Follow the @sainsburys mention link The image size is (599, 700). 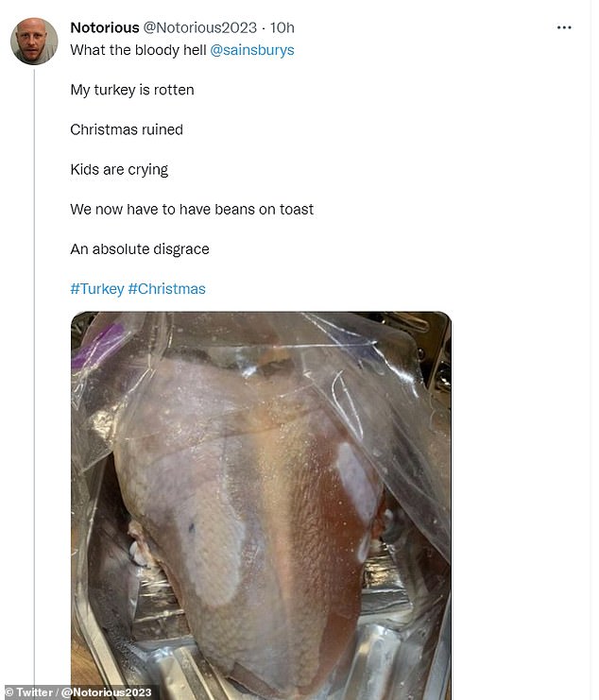pos(251,50)
